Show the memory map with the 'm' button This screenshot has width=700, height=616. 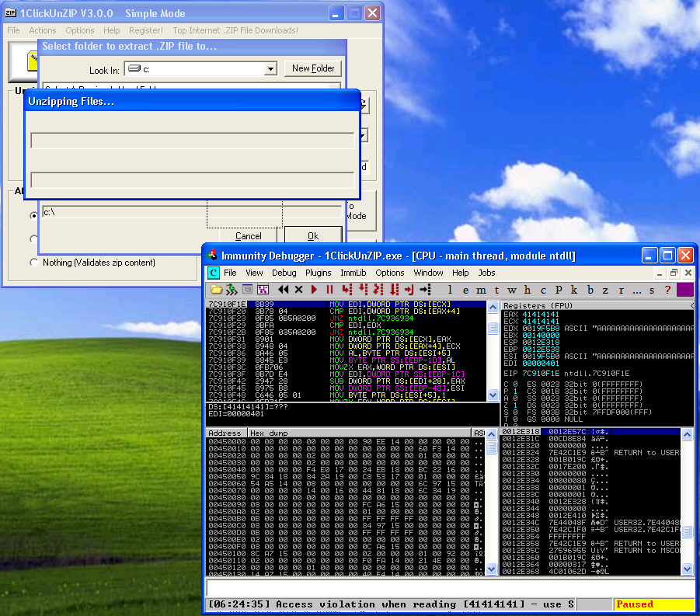tap(481, 291)
